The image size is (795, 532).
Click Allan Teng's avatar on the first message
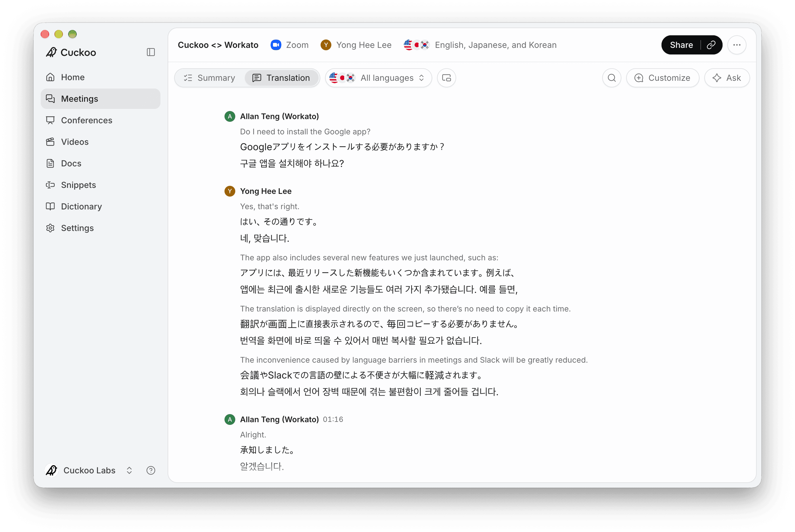tap(230, 116)
